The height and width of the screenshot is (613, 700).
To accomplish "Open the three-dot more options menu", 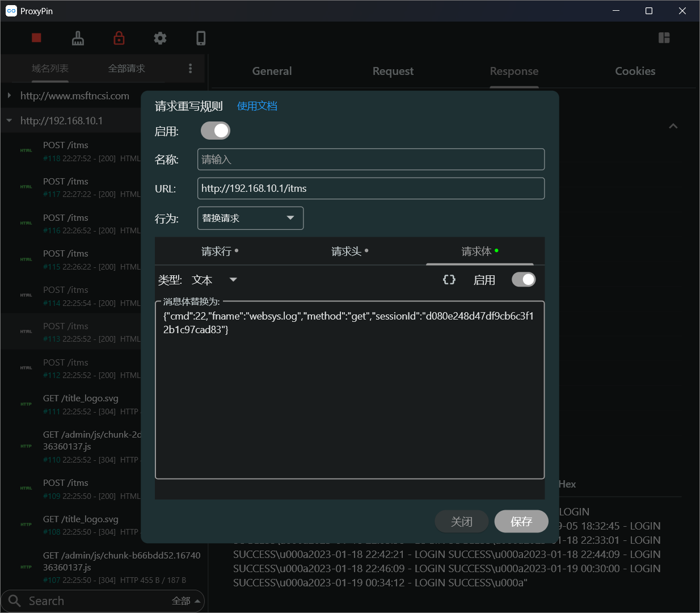I will coord(190,69).
